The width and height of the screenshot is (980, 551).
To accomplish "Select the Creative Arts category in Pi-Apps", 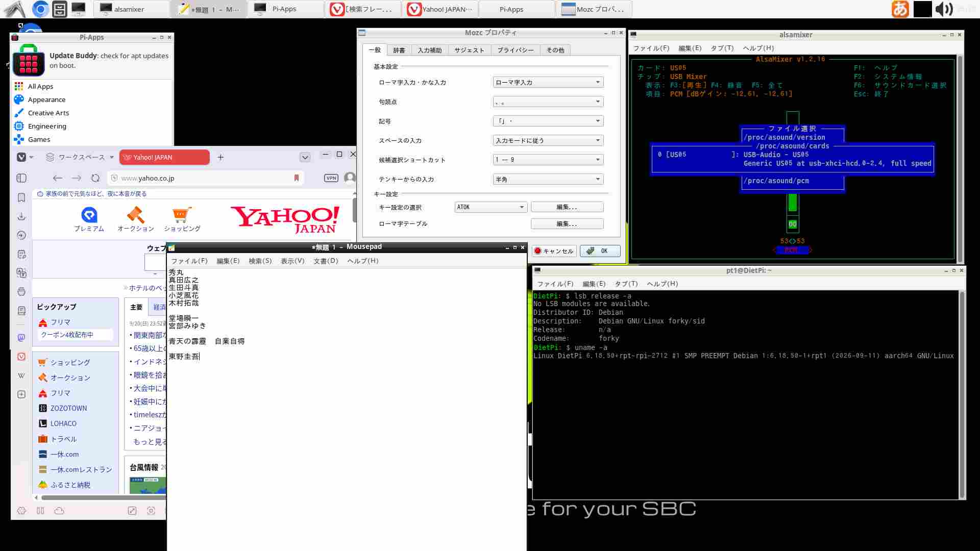I will [48, 113].
